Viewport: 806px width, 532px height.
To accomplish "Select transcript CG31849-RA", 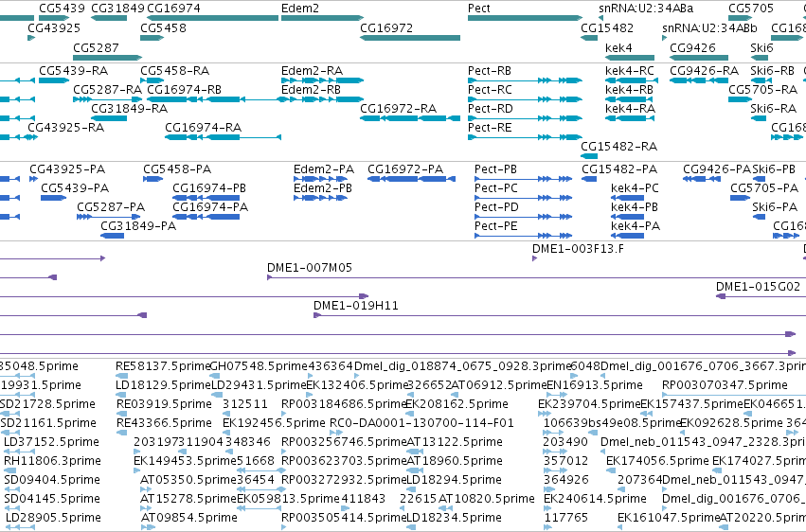I will tap(109, 118).
